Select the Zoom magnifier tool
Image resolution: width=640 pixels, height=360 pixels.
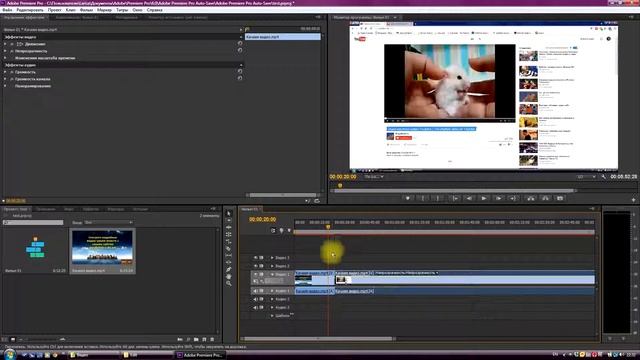click(229, 283)
